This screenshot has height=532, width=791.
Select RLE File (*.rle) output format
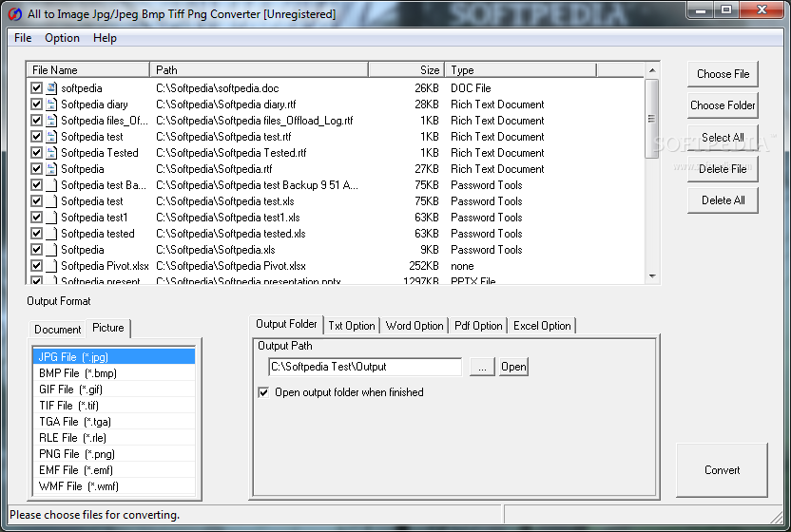(x=114, y=438)
